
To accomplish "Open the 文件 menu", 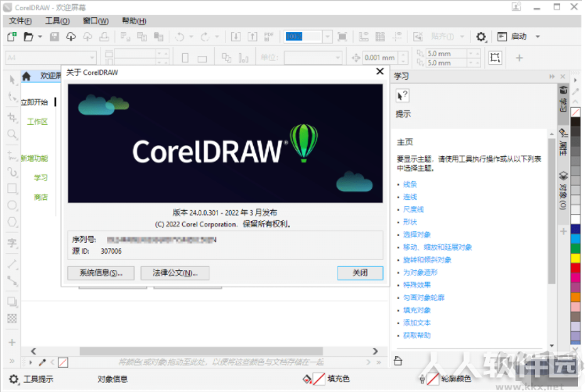I will coord(20,21).
